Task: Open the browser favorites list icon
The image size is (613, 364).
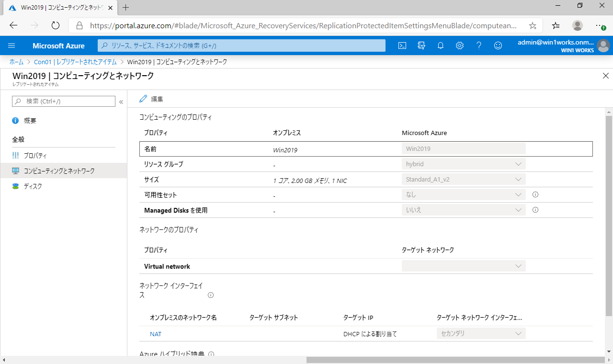Action: (556, 25)
